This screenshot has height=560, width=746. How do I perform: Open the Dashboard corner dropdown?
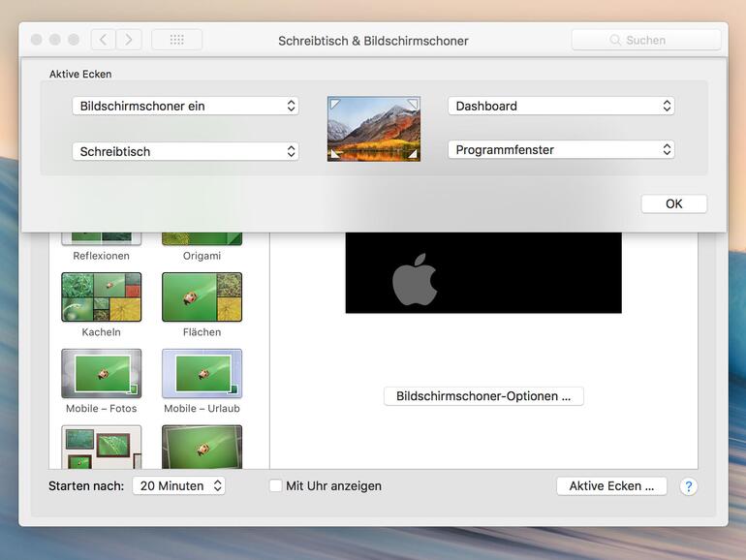click(561, 106)
